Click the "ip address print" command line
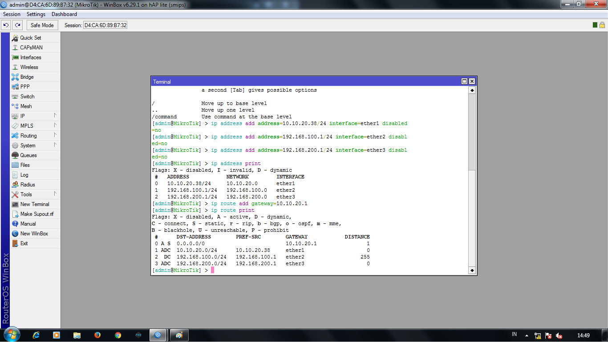Image resolution: width=608 pixels, height=364 pixels. tap(236, 163)
